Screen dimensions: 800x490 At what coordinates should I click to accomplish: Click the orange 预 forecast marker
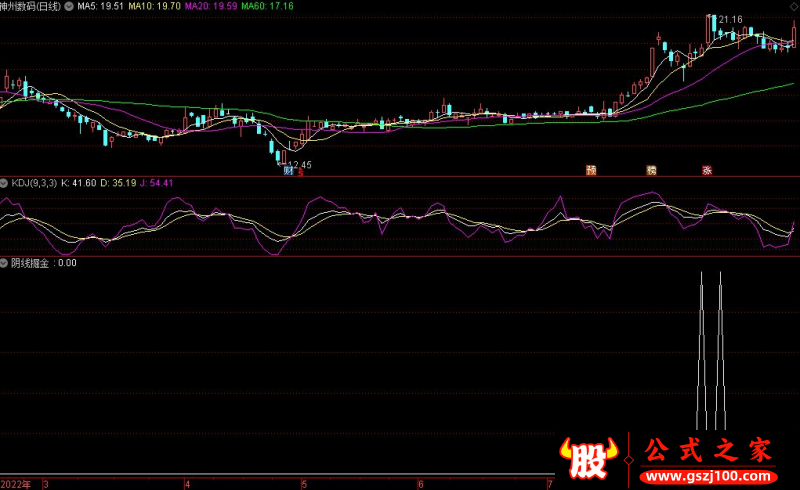(591, 170)
